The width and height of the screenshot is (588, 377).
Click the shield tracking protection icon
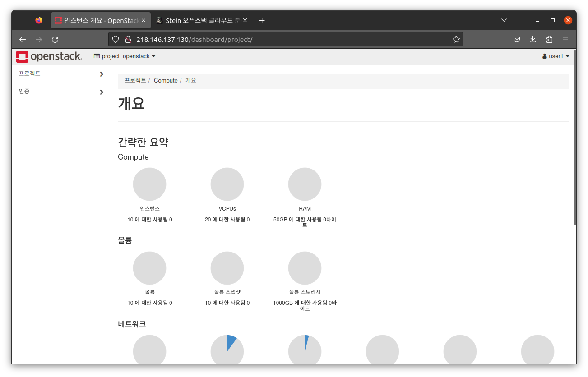[x=116, y=40]
